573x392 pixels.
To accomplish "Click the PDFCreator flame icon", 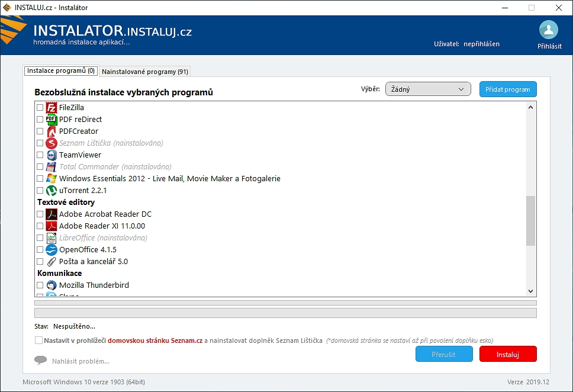I will tap(51, 131).
